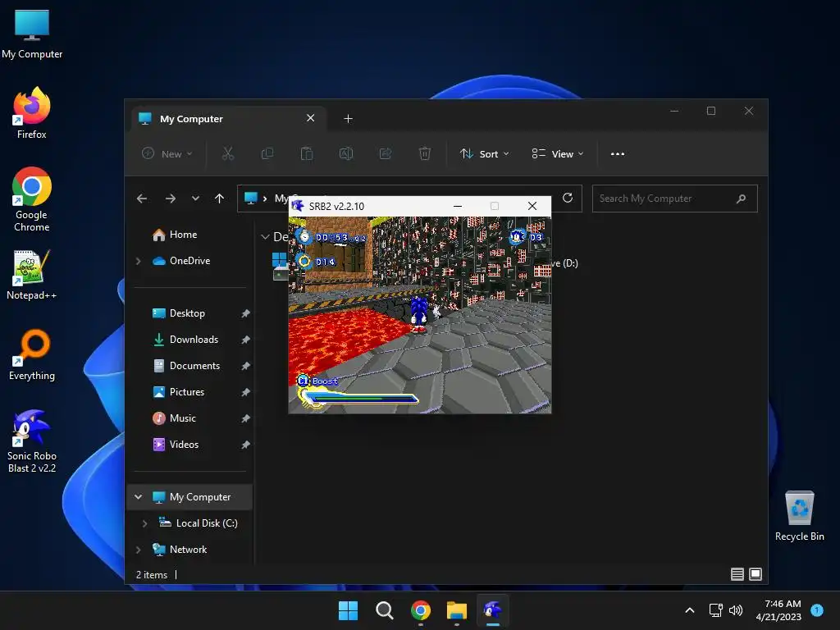Open My Computer desktop shortcut

[x=32, y=34]
